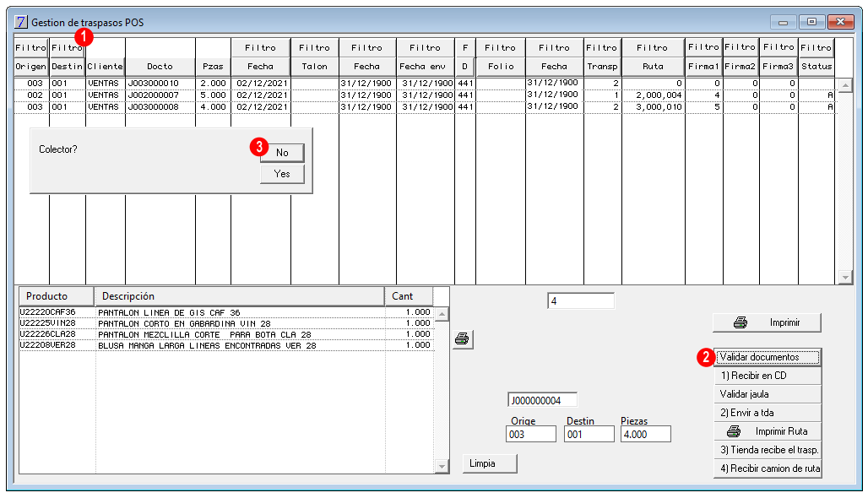Screen dimensions: 868x498
Task: Select document J002000007 row
Action: (x=426, y=95)
